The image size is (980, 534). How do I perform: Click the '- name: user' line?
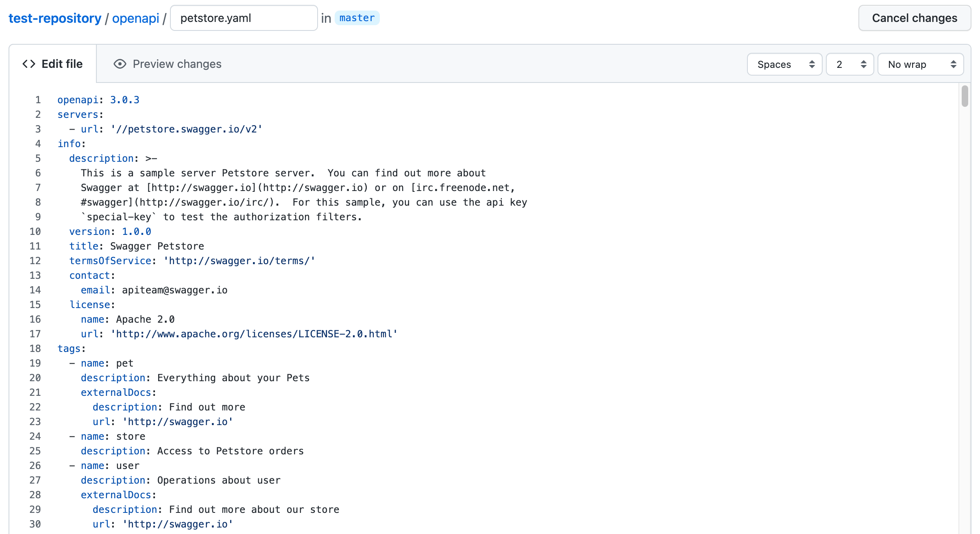(104, 466)
